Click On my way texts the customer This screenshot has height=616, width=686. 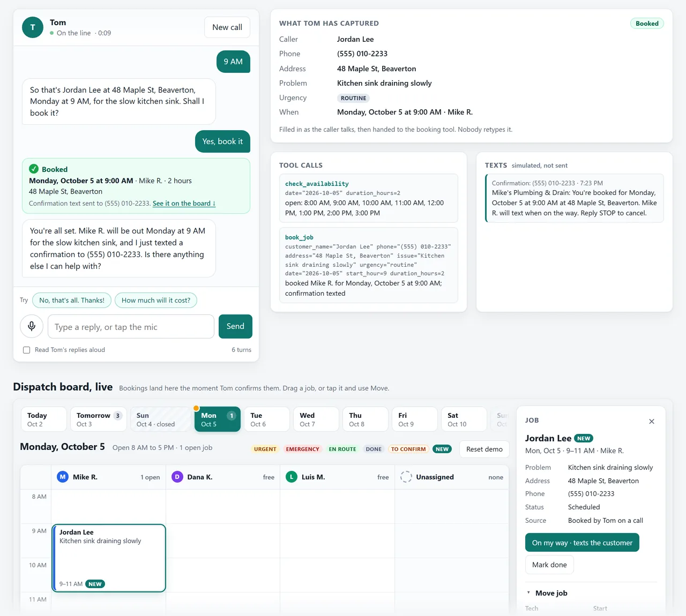[582, 543]
